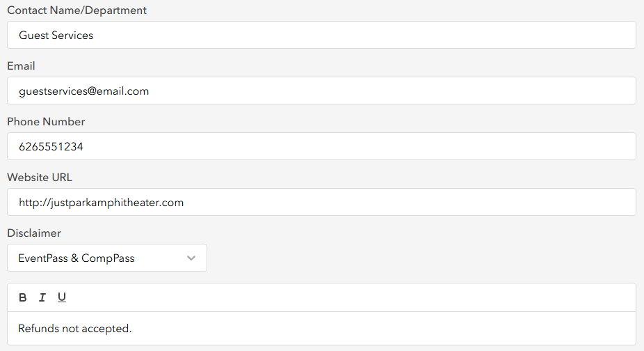Click the Website URL label

pos(40,178)
